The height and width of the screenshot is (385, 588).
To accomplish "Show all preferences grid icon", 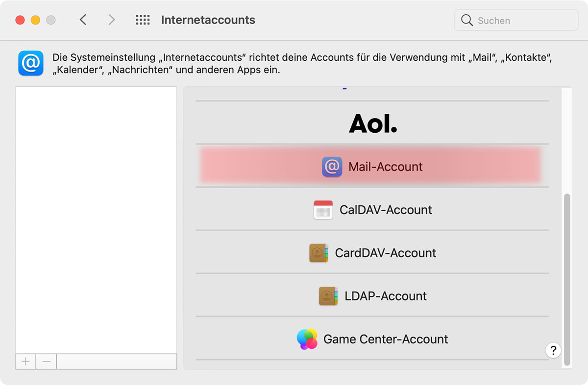I will coord(143,20).
